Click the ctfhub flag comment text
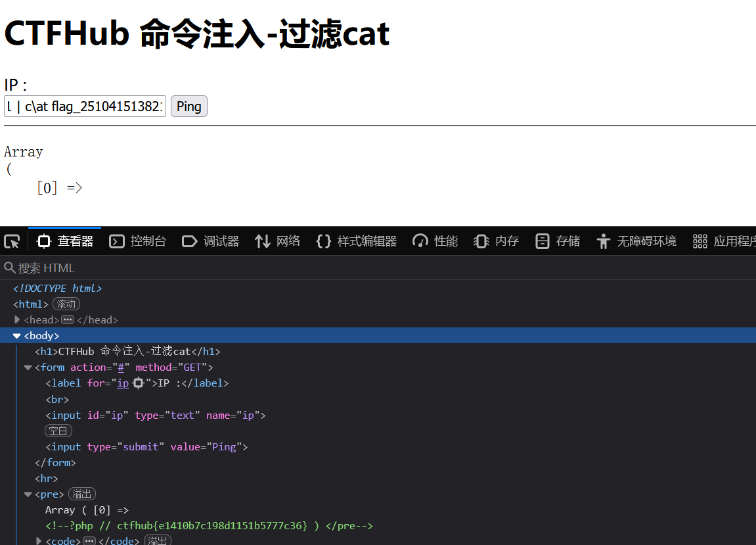Viewport: 756px width, 545px height. pyautogui.click(x=209, y=526)
